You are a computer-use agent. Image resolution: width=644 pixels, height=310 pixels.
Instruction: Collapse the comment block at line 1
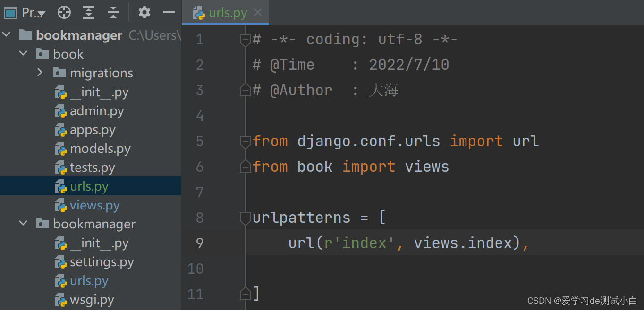click(x=245, y=40)
